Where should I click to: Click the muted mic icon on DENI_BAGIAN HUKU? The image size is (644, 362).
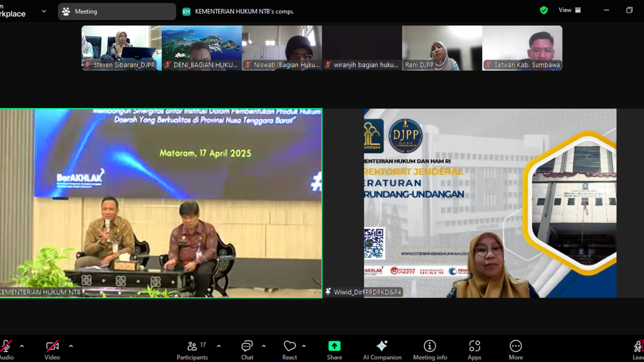point(168,65)
